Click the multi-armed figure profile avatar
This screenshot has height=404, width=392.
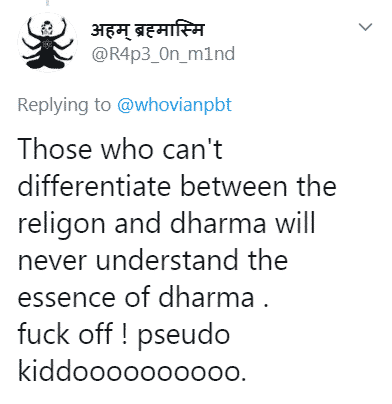[47, 43]
